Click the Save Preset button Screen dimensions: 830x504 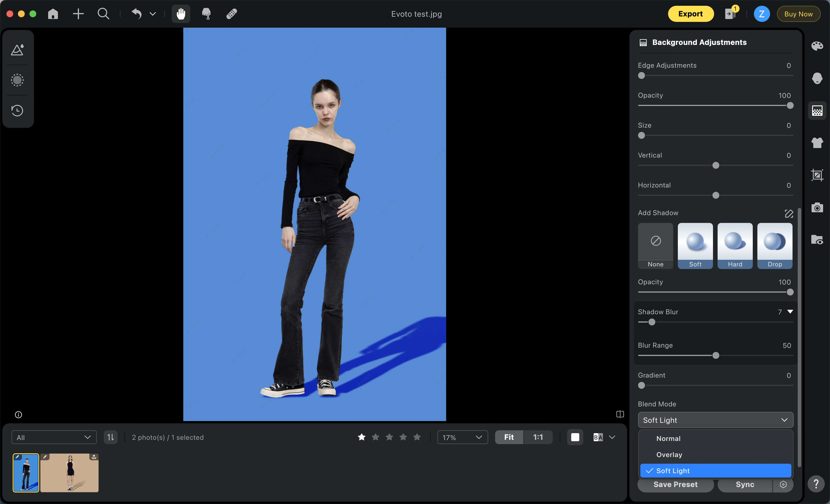coord(676,484)
